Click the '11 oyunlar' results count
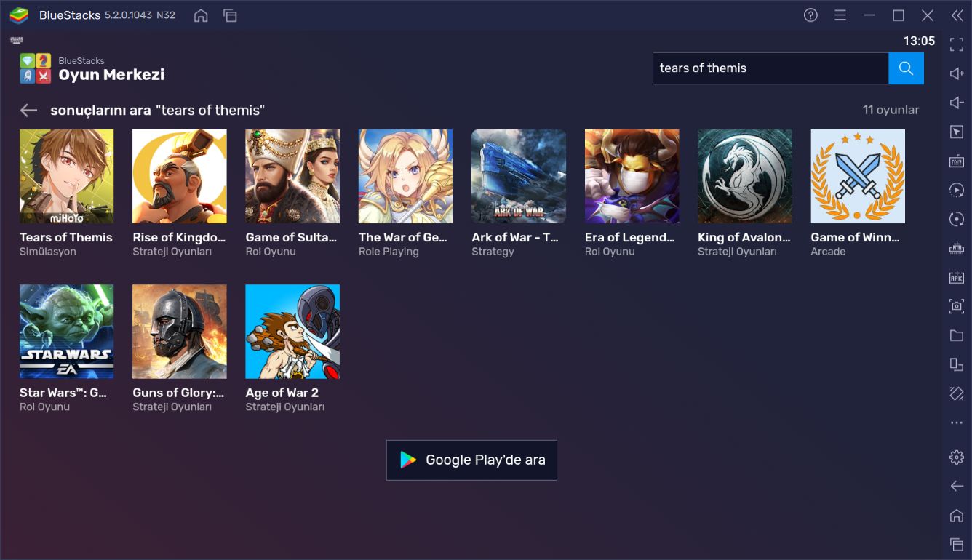The width and height of the screenshot is (972, 560). coord(891,110)
